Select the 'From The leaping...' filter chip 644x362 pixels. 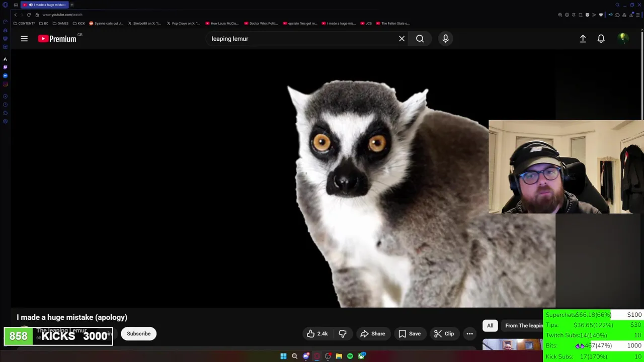tap(523, 326)
